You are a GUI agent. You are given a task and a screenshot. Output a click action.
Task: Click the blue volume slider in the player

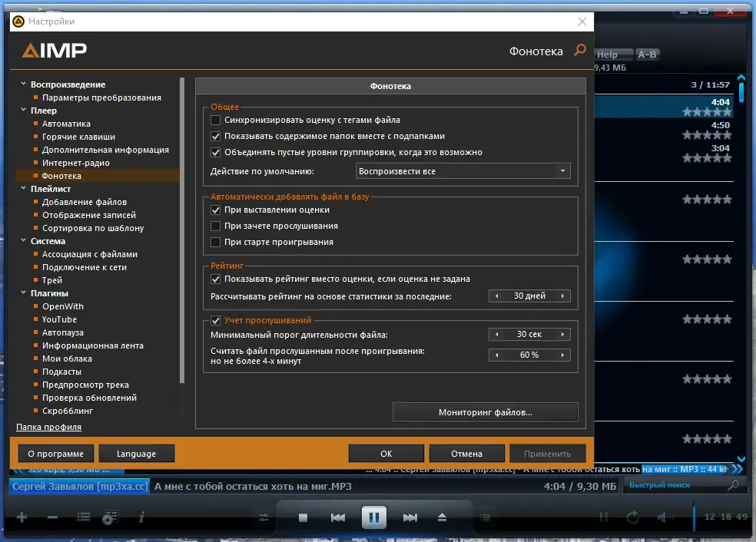coord(695,517)
